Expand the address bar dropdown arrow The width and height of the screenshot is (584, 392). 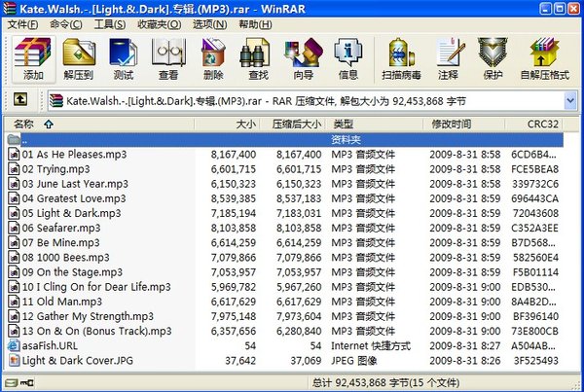pyautogui.click(x=570, y=100)
